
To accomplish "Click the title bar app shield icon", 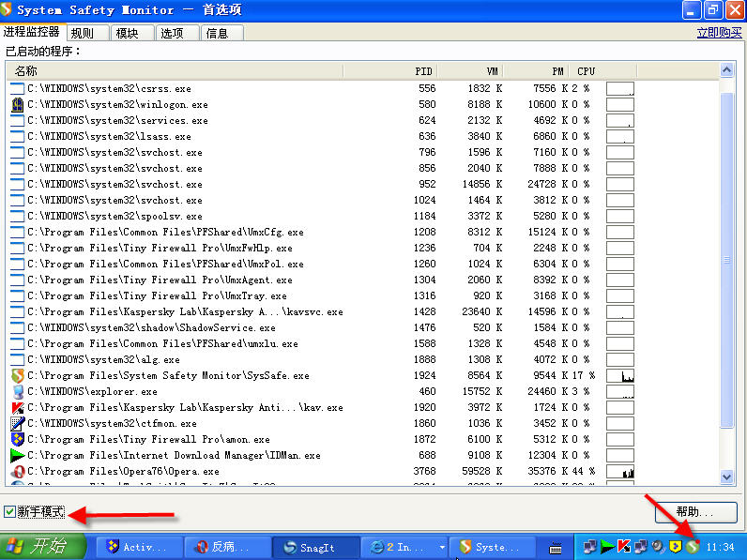I will pos(7,9).
